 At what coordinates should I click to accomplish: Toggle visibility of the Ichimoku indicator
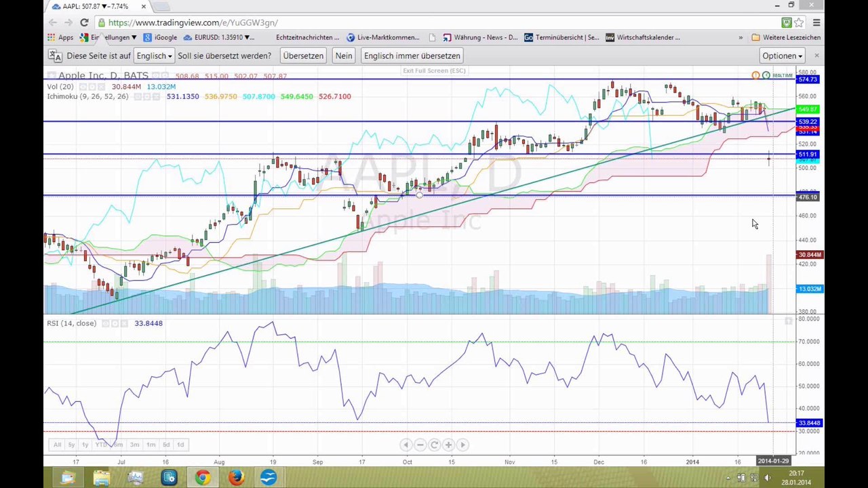pos(138,96)
